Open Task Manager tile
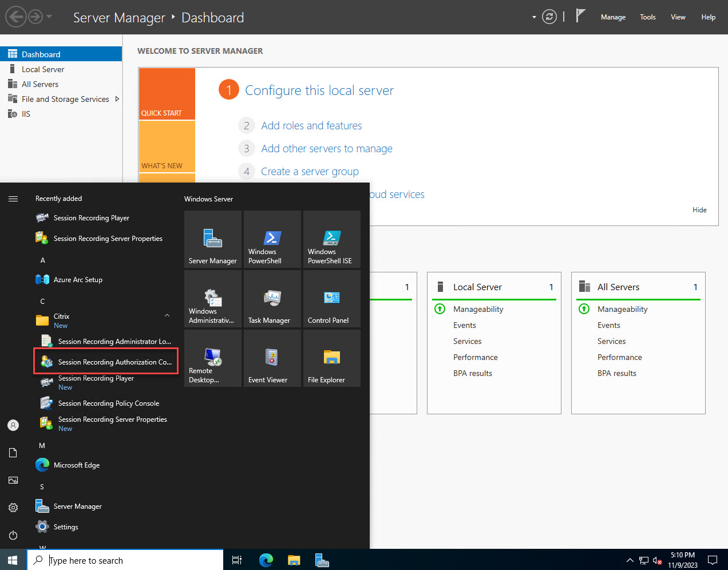 pyautogui.click(x=272, y=298)
